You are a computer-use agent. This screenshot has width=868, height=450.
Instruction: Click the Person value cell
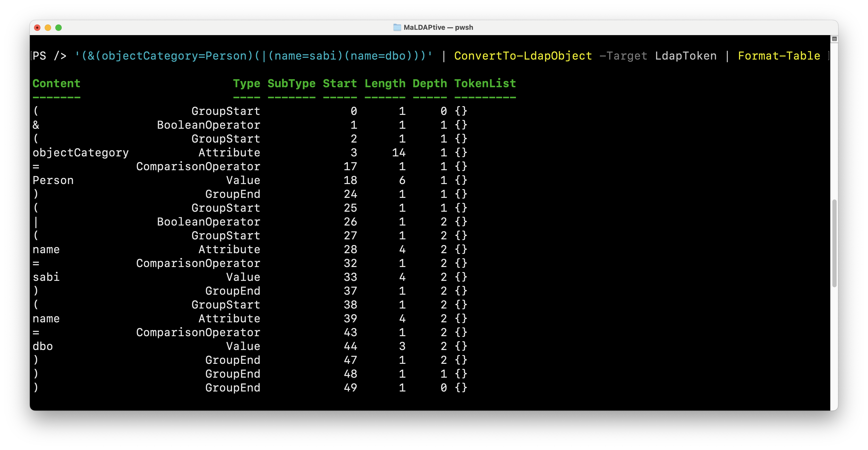[53, 180]
